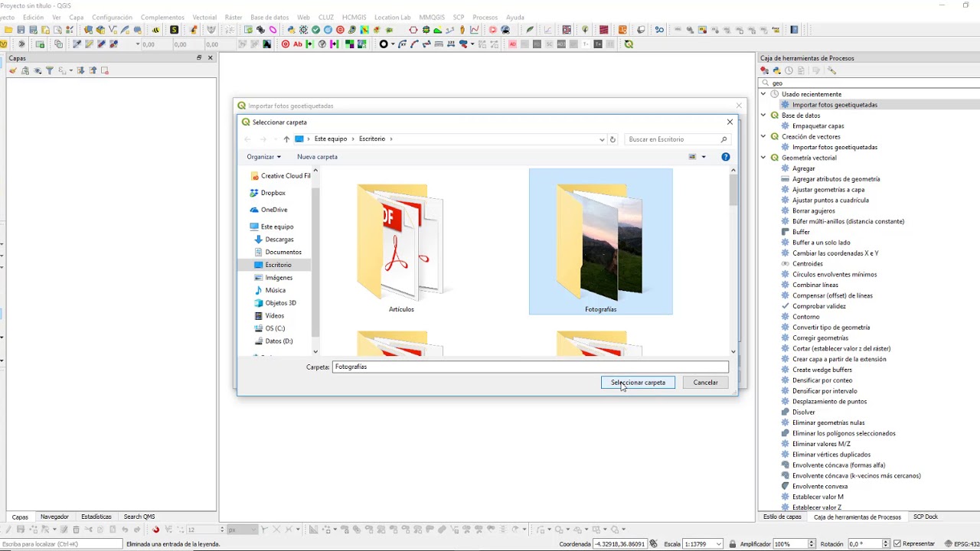
Task: Select the Disolver algorithm
Action: click(803, 412)
